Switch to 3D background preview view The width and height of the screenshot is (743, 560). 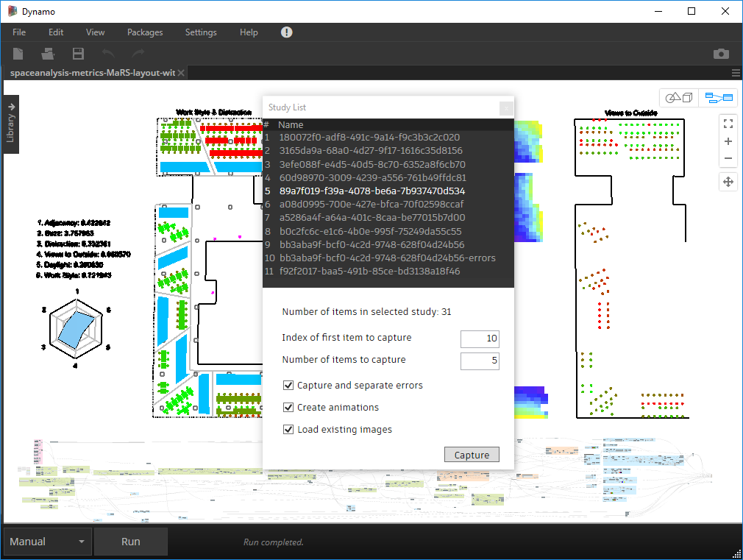679,98
